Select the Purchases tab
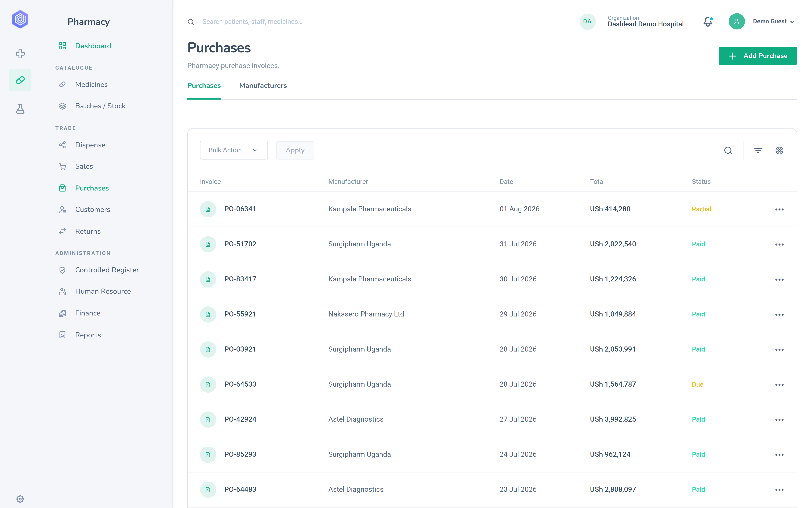The height and width of the screenshot is (508, 812). (204, 85)
